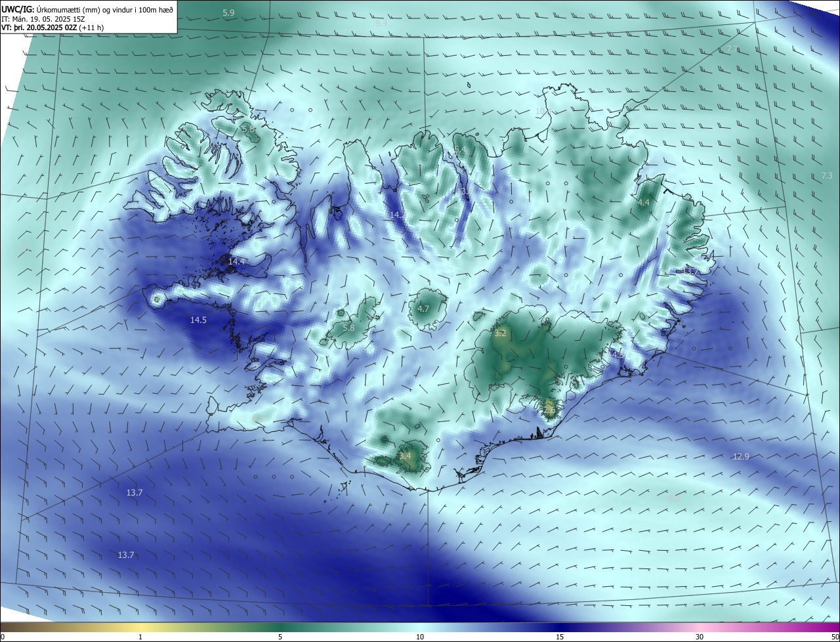Click the 3.2 value on Vatnajökull glacier

500,333
